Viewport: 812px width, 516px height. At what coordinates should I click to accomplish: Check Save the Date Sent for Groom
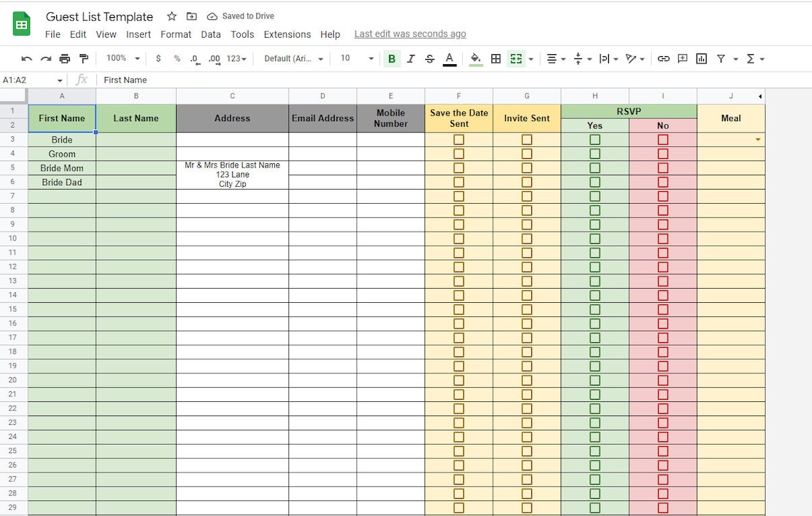459,154
